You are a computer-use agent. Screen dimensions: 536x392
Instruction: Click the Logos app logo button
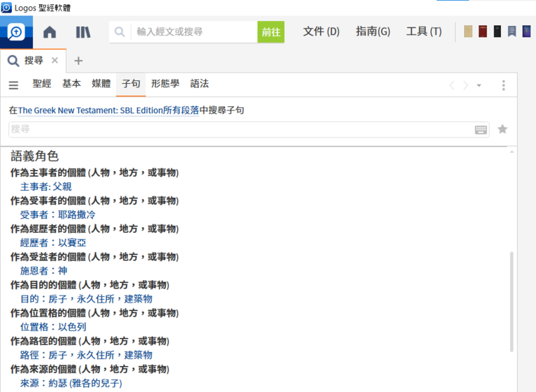click(x=16, y=32)
